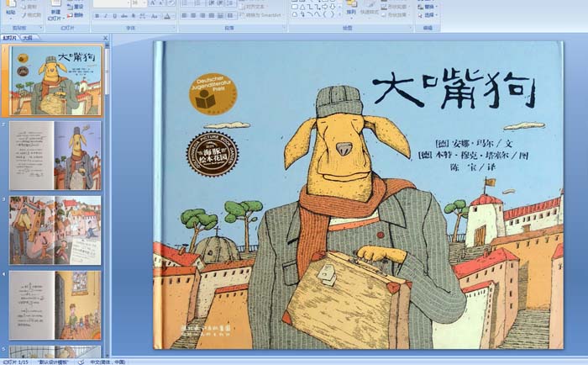
Task: Click the Reset (重设) slide button
Action: 76,7
